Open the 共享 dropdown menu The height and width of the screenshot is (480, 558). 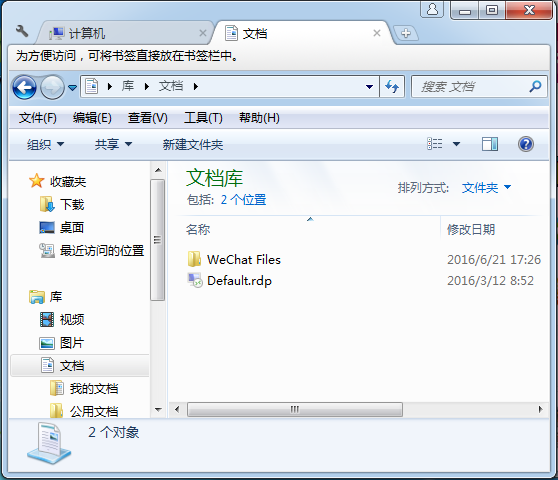[x=113, y=144]
